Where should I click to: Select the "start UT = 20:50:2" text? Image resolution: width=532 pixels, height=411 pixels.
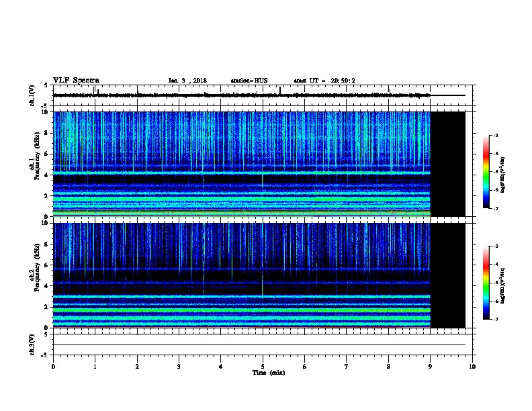(x=324, y=81)
